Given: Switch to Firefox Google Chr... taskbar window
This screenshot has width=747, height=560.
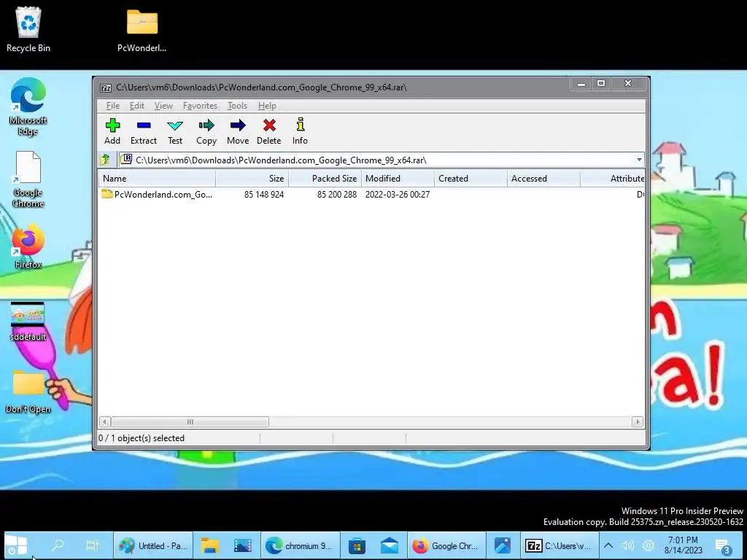Looking at the screenshot, I should [446, 545].
